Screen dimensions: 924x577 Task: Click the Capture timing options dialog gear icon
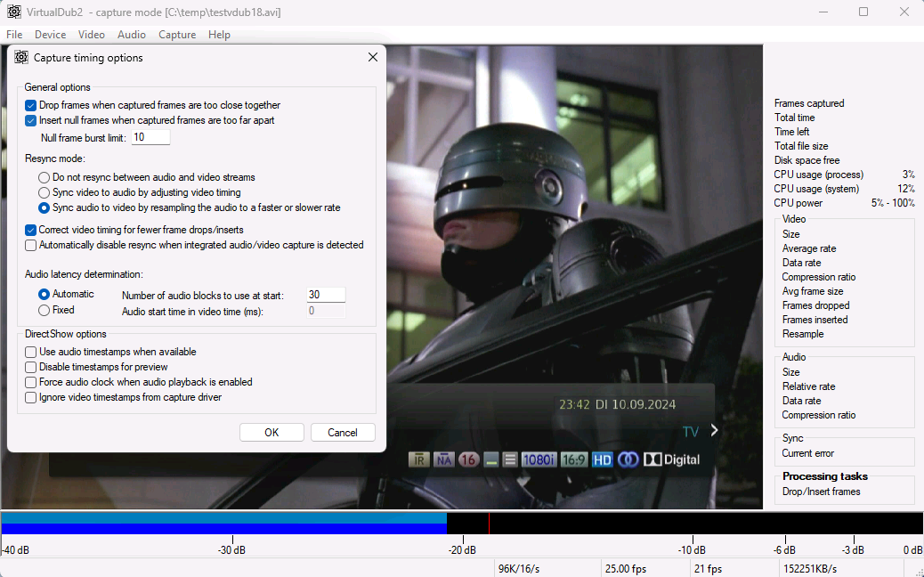[21, 58]
